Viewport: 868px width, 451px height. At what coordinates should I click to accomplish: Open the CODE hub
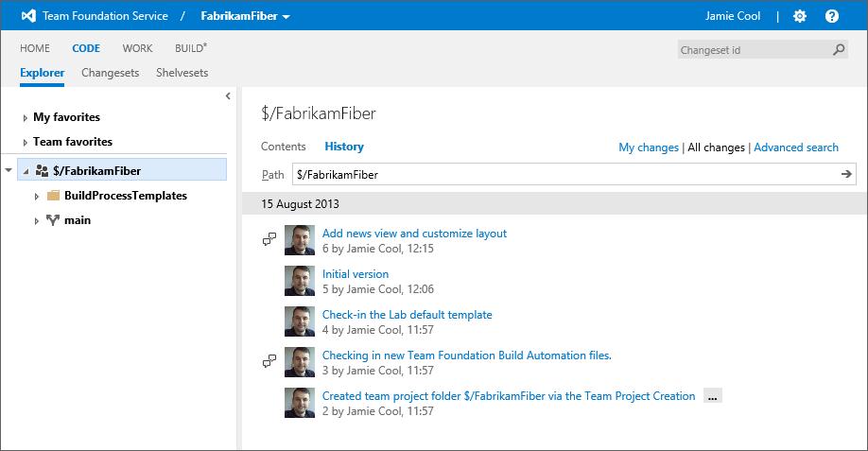coord(86,48)
